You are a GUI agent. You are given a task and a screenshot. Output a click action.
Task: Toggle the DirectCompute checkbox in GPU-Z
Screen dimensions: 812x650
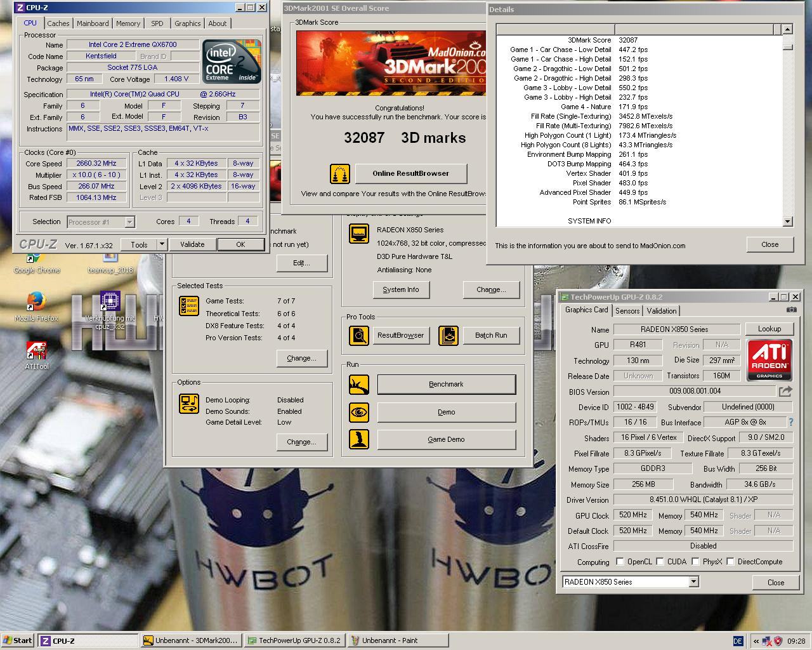point(730,562)
